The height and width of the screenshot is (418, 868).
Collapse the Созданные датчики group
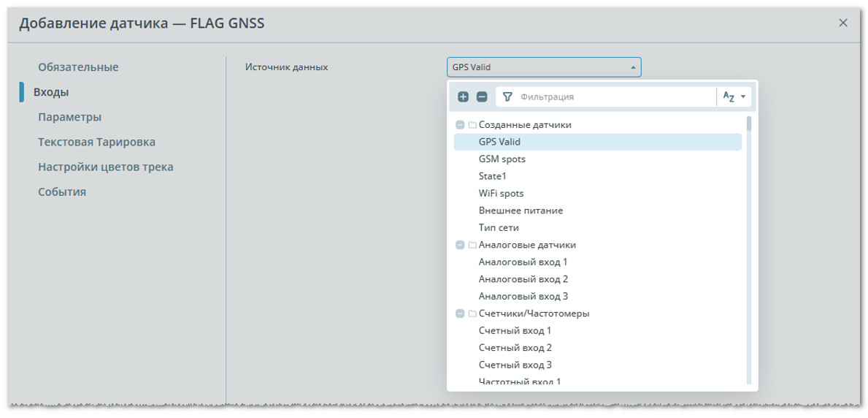459,125
